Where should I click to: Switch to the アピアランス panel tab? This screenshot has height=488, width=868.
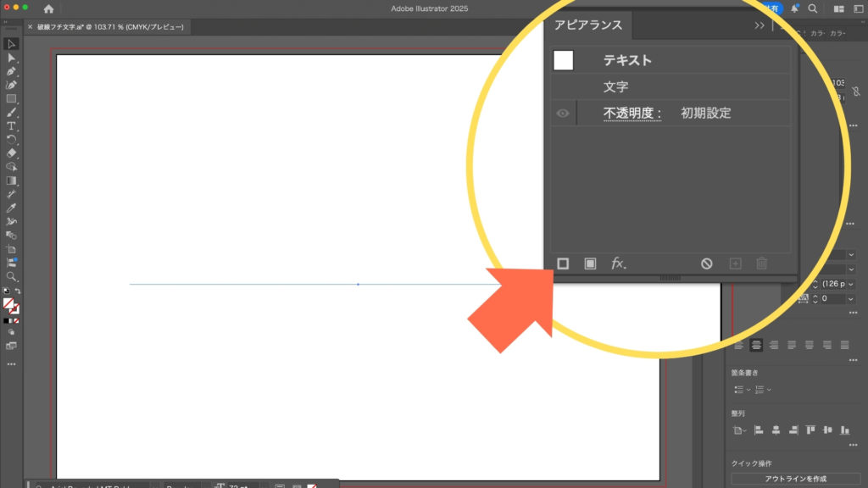(587, 25)
